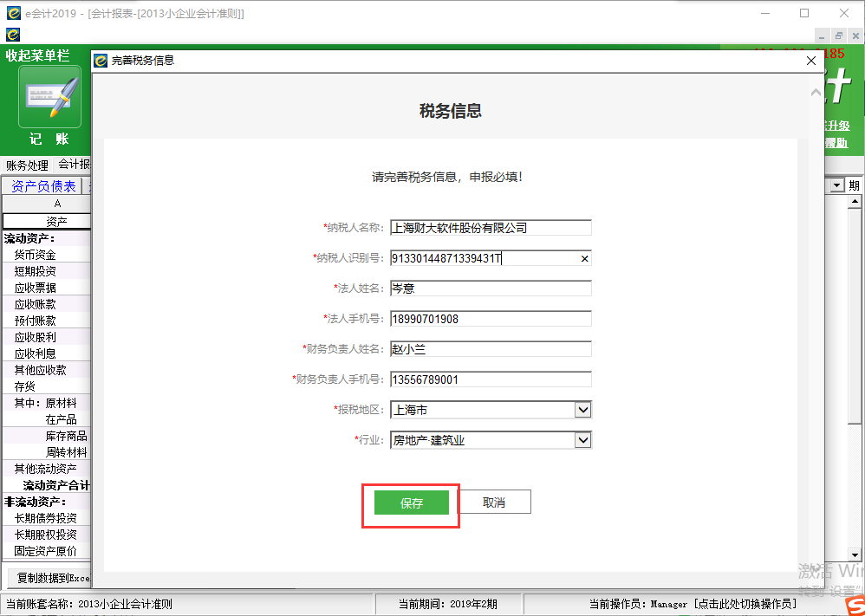Image resolution: width=865 pixels, height=616 pixels.
Task: Minimize the inner document window
Action: [x=822, y=36]
